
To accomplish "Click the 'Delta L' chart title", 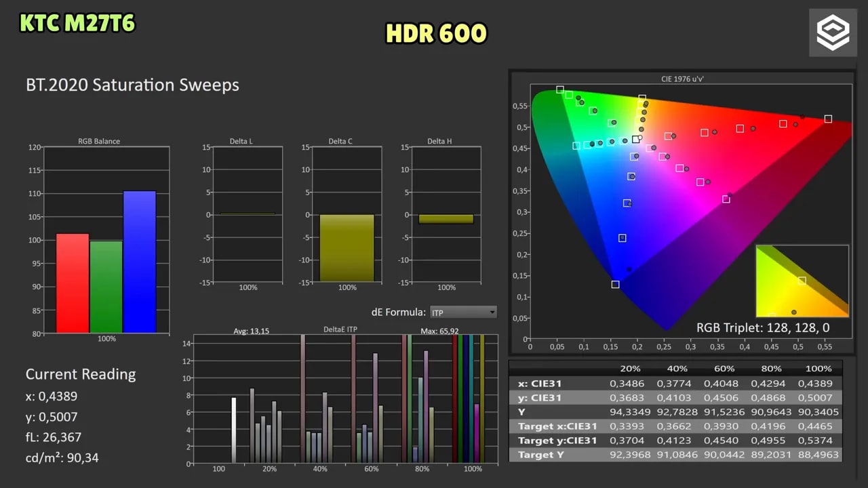I will pos(241,142).
